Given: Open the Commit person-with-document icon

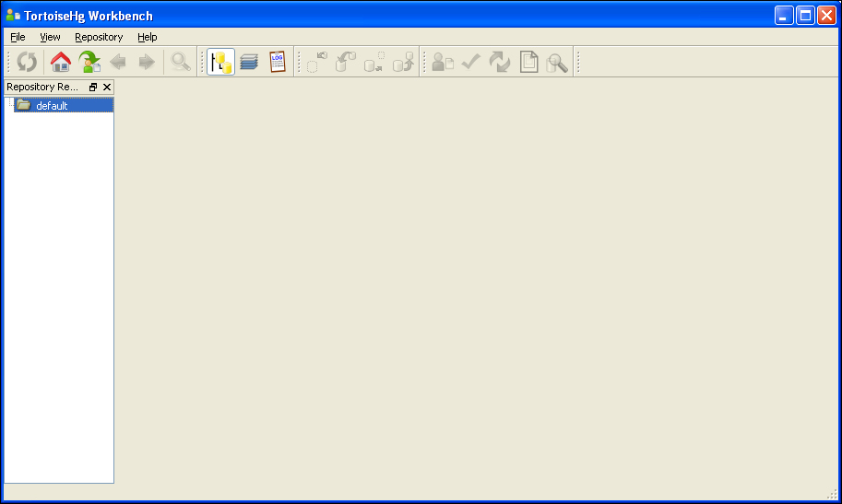Looking at the screenshot, I should [x=443, y=62].
